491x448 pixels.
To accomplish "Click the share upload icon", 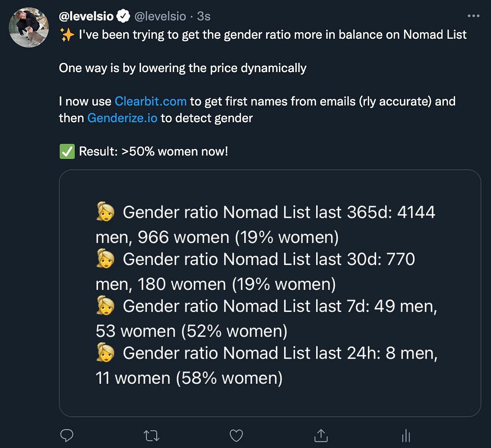I will pyautogui.click(x=321, y=435).
